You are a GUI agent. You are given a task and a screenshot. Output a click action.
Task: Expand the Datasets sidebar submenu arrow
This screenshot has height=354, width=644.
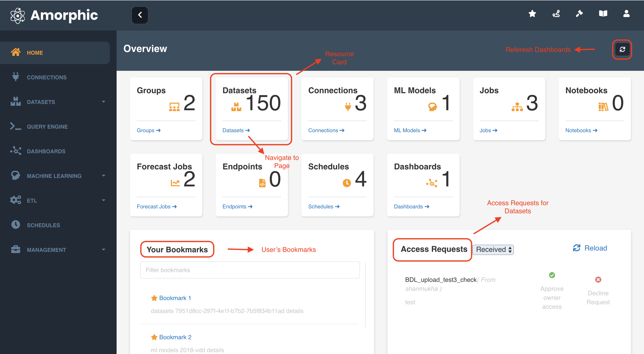coord(104,102)
